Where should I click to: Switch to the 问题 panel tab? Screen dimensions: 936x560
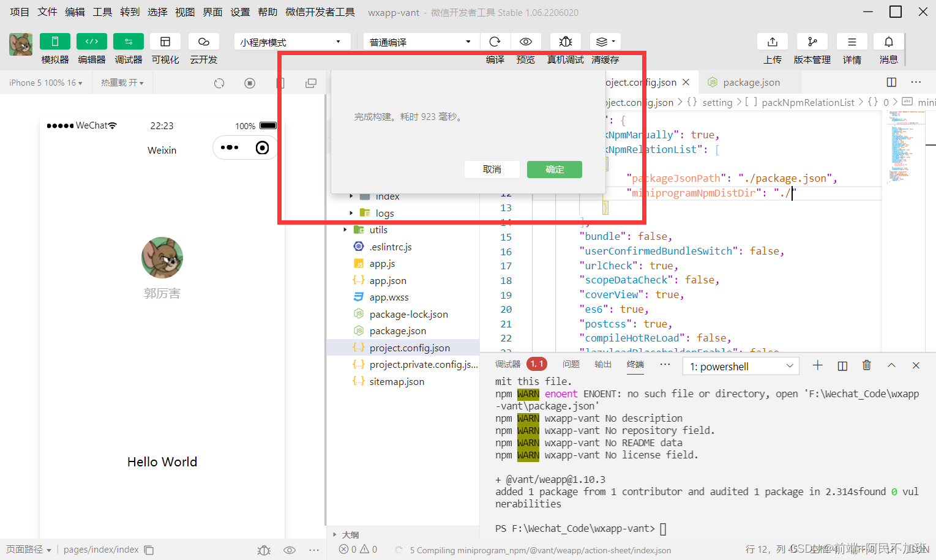[571, 364]
